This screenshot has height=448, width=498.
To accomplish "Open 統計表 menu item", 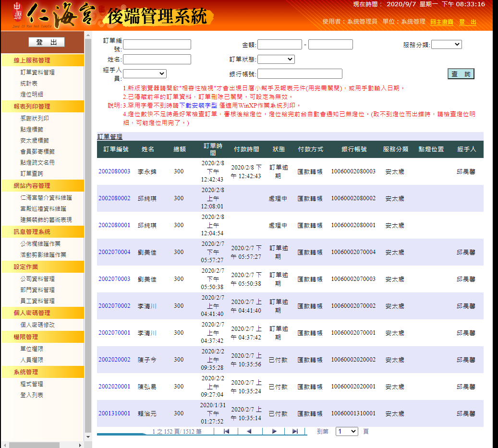I will (x=29, y=84).
